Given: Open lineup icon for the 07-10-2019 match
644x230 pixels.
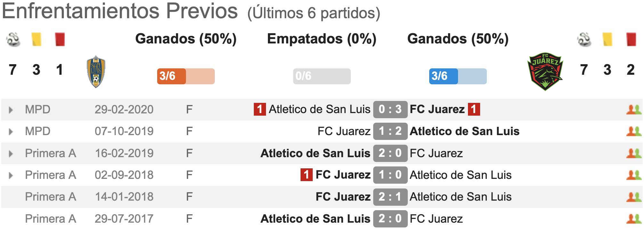Looking at the screenshot, I should click(x=633, y=131).
